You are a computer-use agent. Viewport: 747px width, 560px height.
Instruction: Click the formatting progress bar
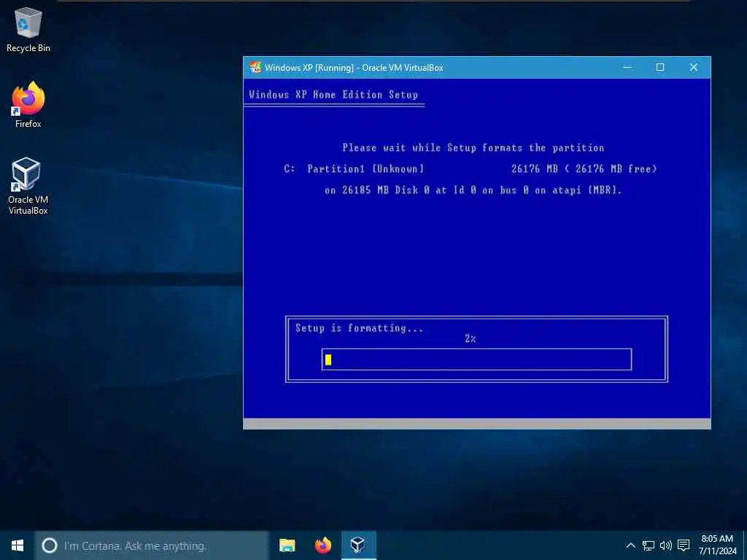coord(476,359)
